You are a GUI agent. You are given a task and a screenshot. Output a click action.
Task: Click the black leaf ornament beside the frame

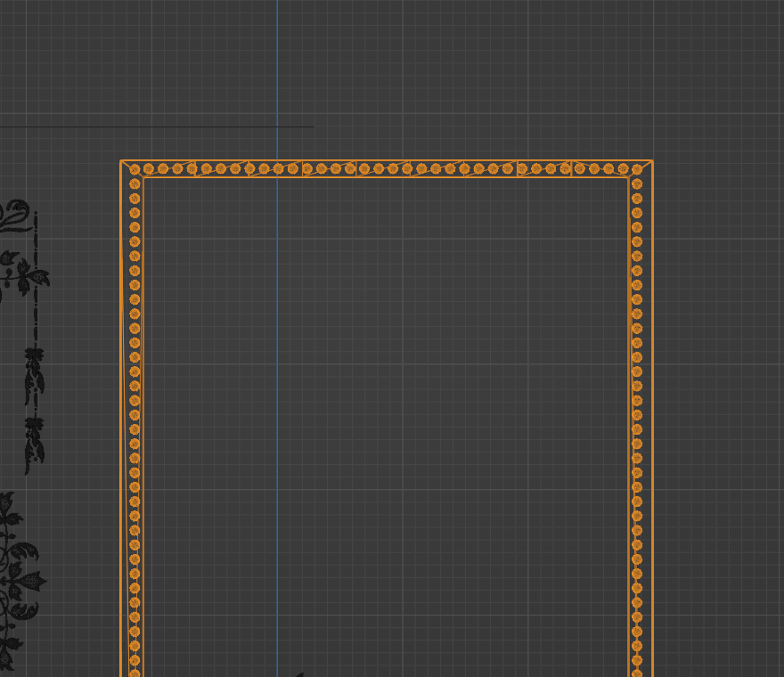click(x=25, y=275)
